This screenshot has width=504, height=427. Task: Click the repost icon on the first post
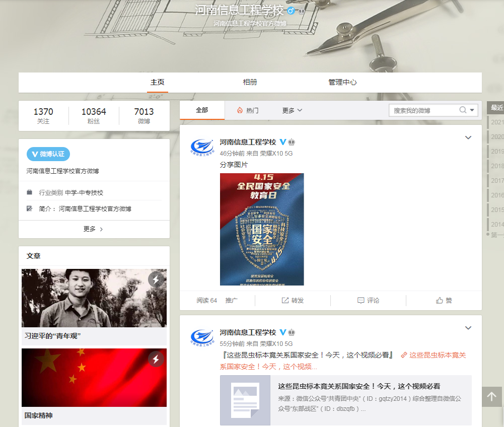click(285, 301)
